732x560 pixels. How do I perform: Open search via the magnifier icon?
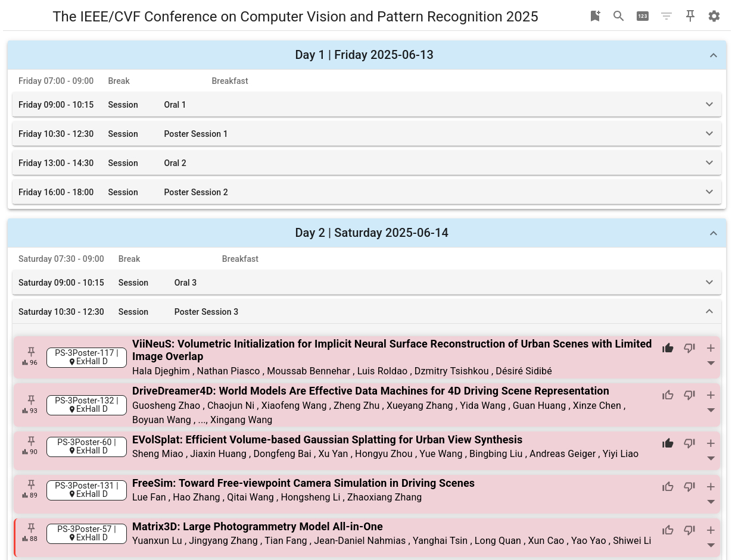pyautogui.click(x=619, y=16)
